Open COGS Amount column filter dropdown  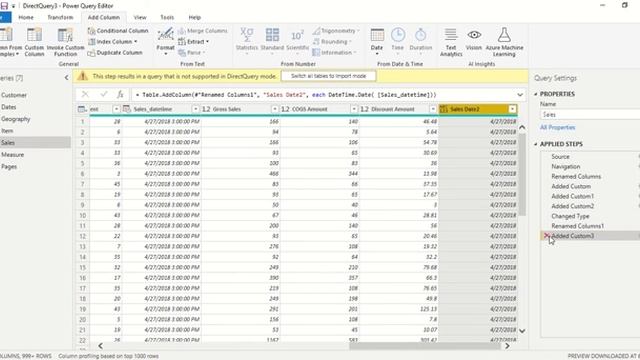(354, 109)
